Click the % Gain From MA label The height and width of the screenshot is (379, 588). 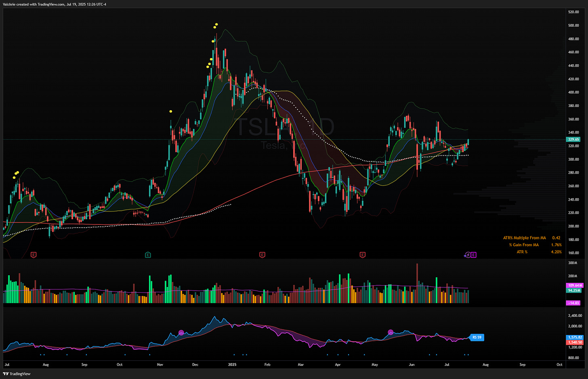(524, 245)
